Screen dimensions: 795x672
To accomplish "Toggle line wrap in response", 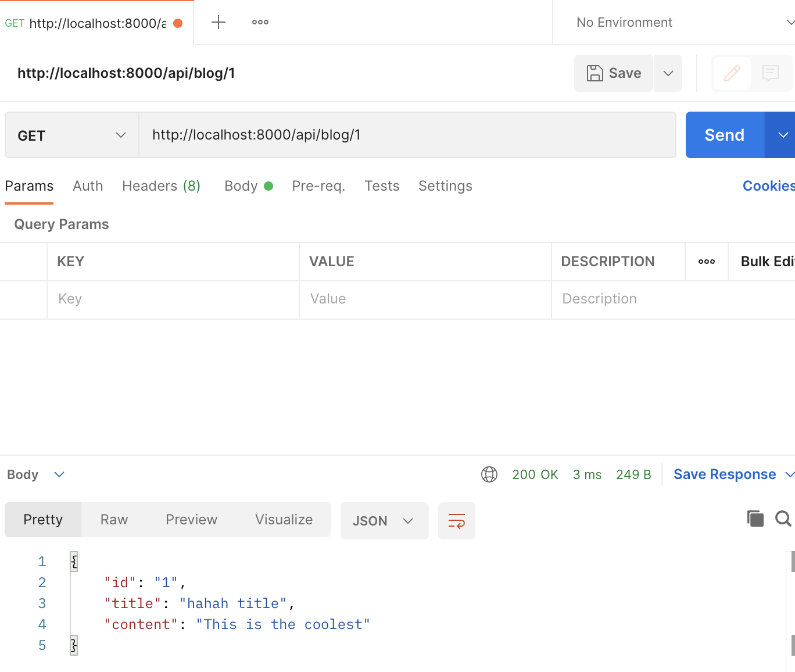I will [457, 521].
